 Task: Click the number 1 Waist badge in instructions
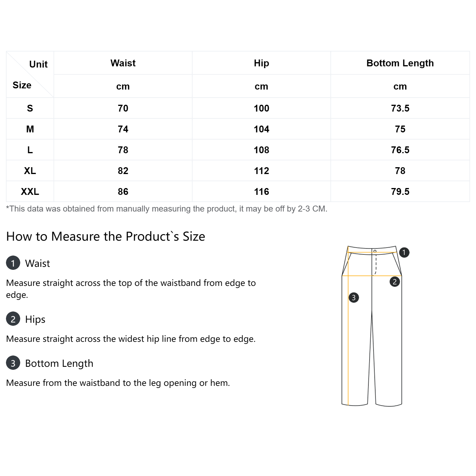[x=13, y=263]
